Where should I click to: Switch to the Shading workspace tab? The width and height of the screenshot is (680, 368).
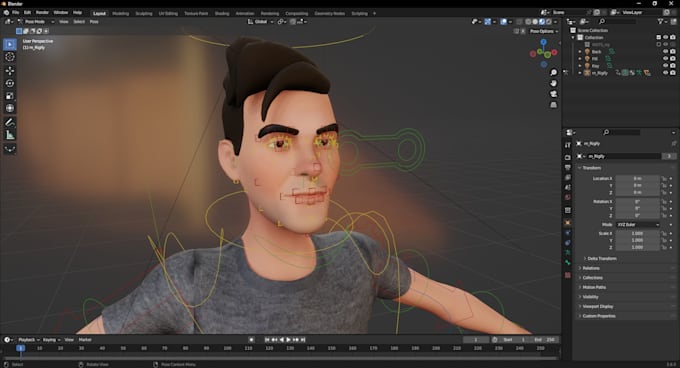(x=222, y=13)
